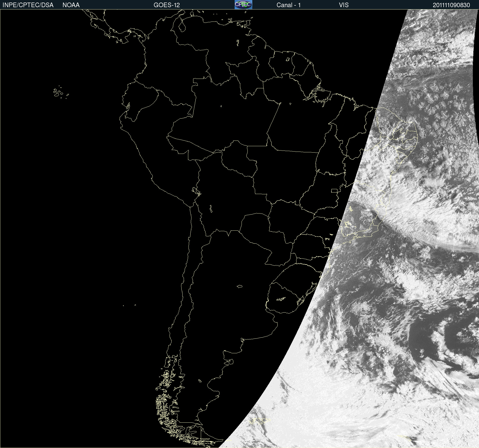Click the VIS label in the header
The width and height of the screenshot is (479, 448).
pos(344,5)
